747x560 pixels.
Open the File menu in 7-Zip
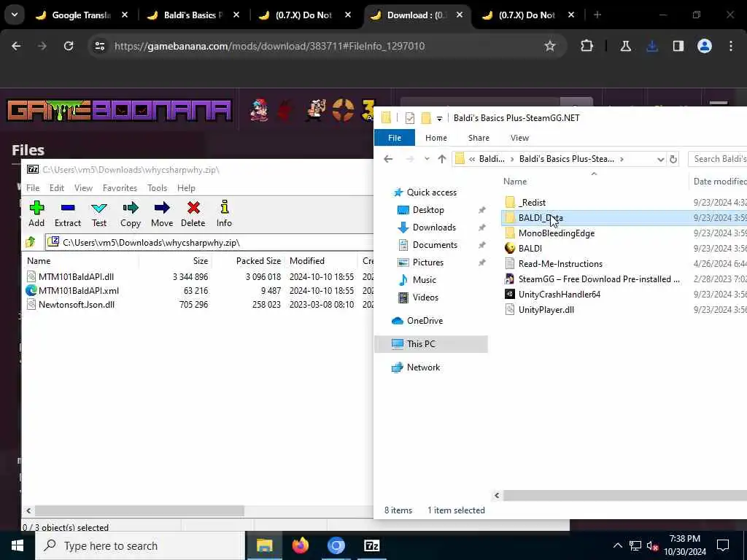[x=33, y=188]
